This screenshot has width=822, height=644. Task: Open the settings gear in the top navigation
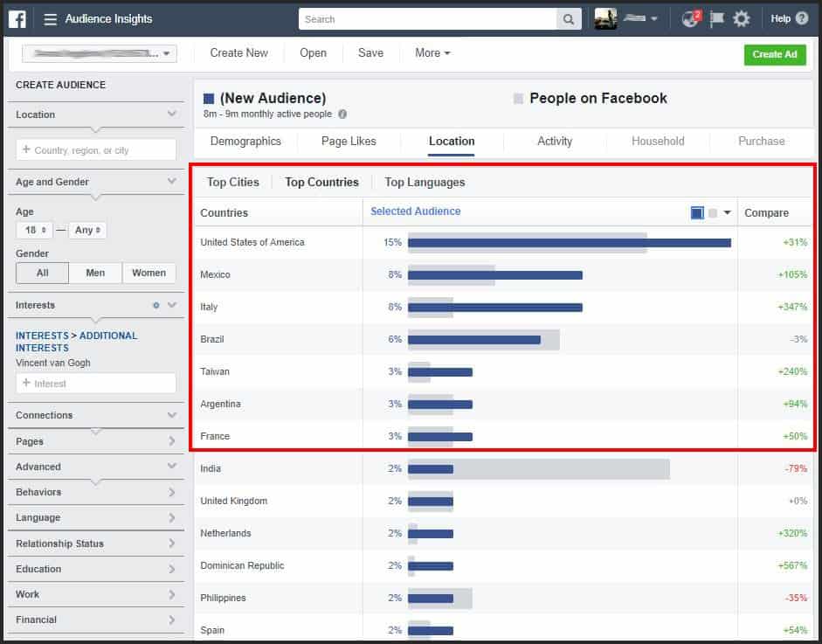click(x=742, y=17)
